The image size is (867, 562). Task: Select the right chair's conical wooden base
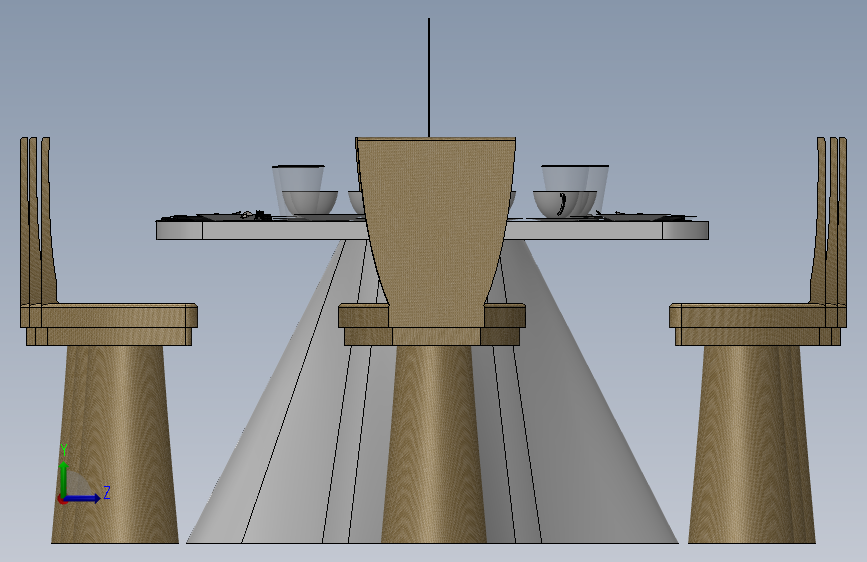coord(751,444)
